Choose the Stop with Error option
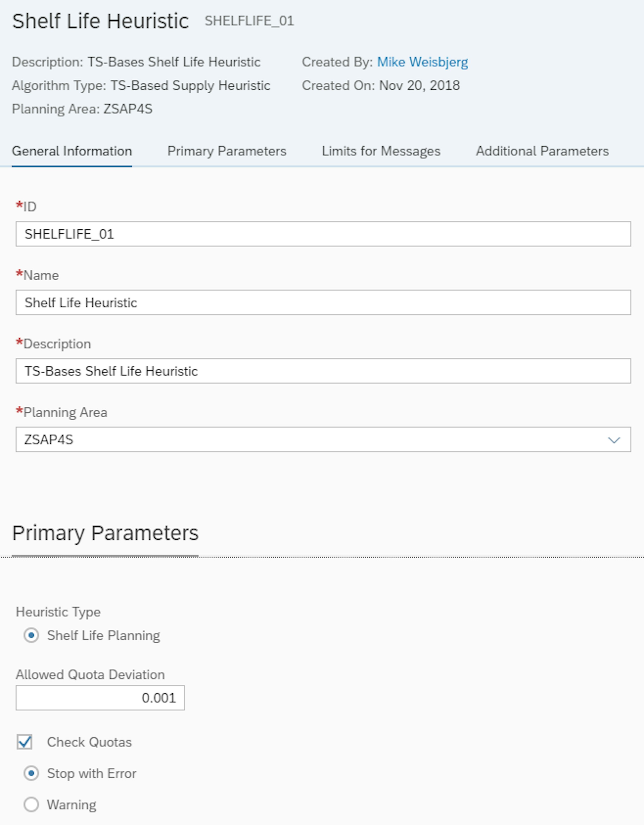644x825 pixels. point(31,774)
